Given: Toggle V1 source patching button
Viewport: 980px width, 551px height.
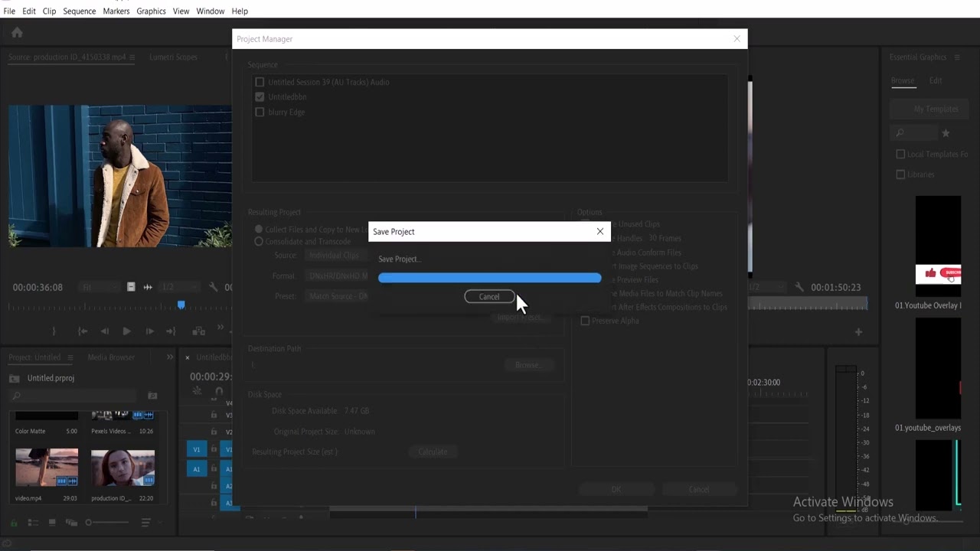Looking at the screenshot, I should point(197,449).
